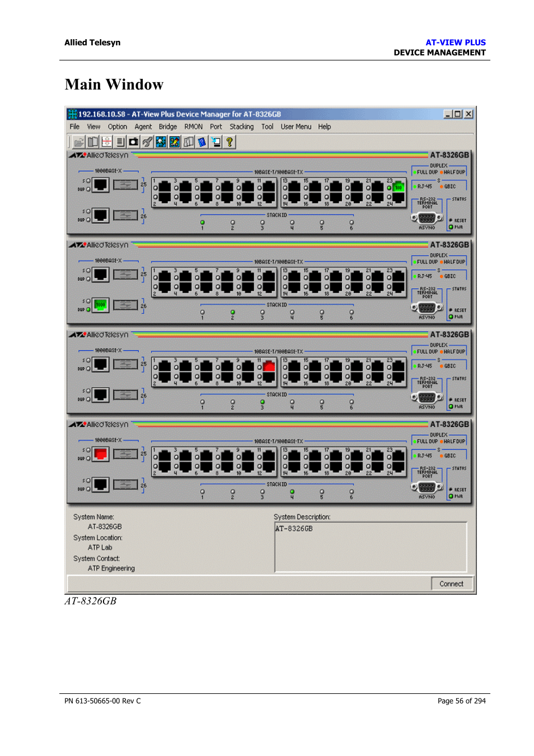The width and height of the screenshot is (534, 756).
Task: Select green port 23 on stack unit 1
Action: click(399, 187)
